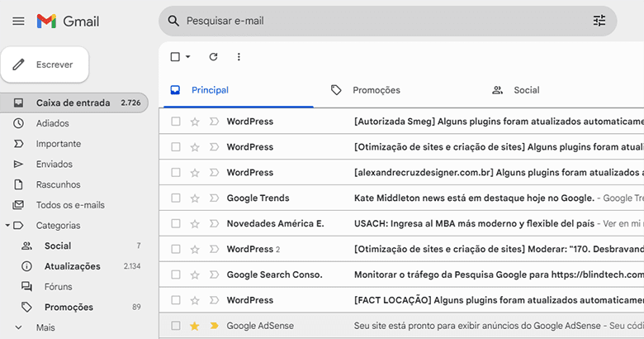Open the Kate Middleton news email
This screenshot has width=644, height=339.
pyautogui.click(x=401, y=198)
